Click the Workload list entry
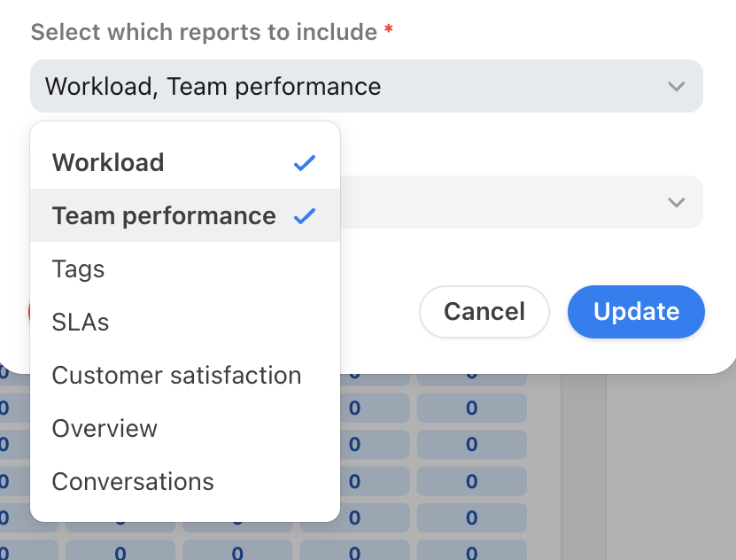Image resolution: width=736 pixels, height=560 pixels. (x=108, y=162)
